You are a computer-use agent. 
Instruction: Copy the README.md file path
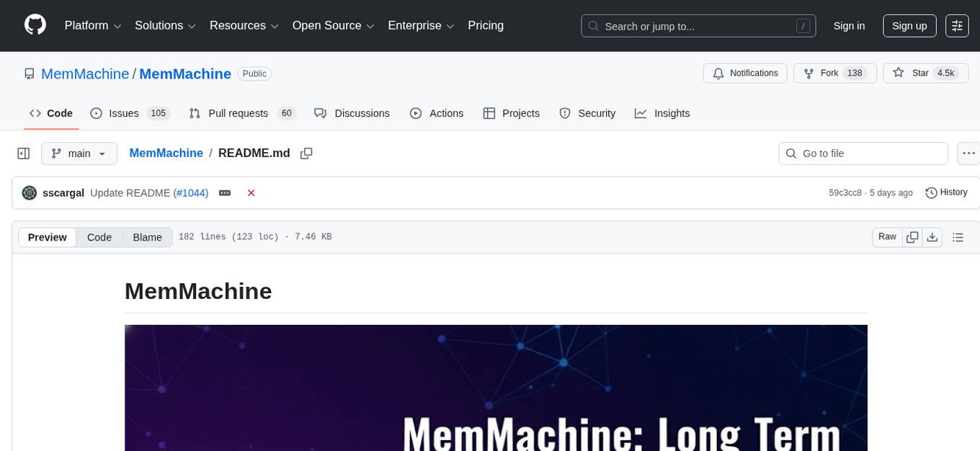306,153
